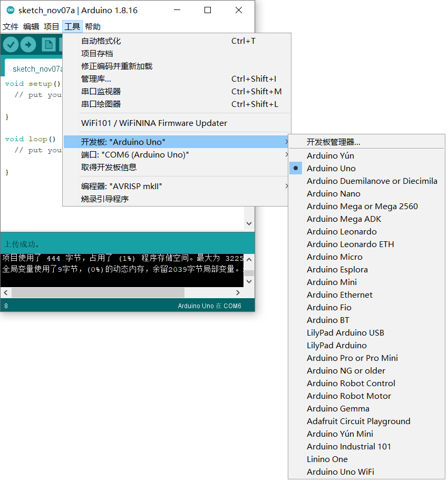Image resolution: width=448 pixels, height=481 pixels.
Task: Expand the 开发板 "Arduino Uno" submenu arrow
Action: tap(286, 142)
